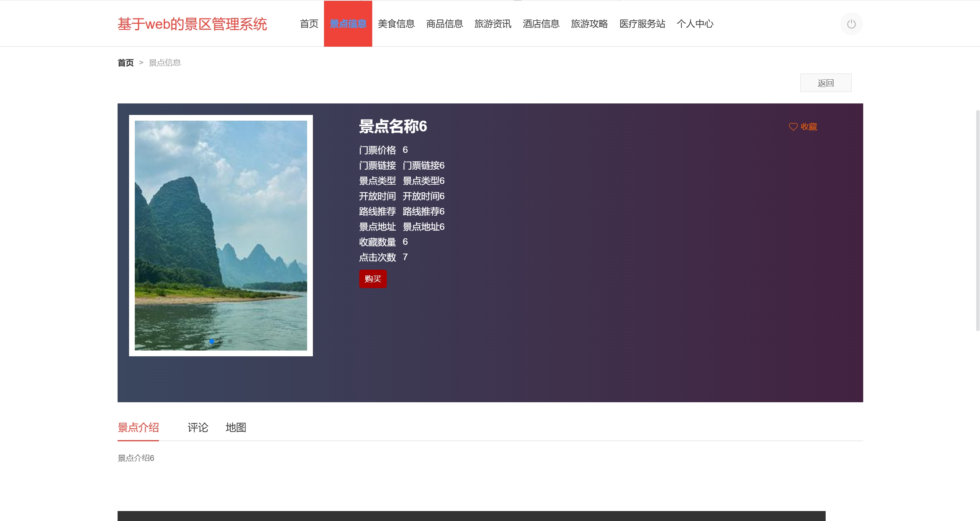Switch to the 评论 tab

point(198,428)
